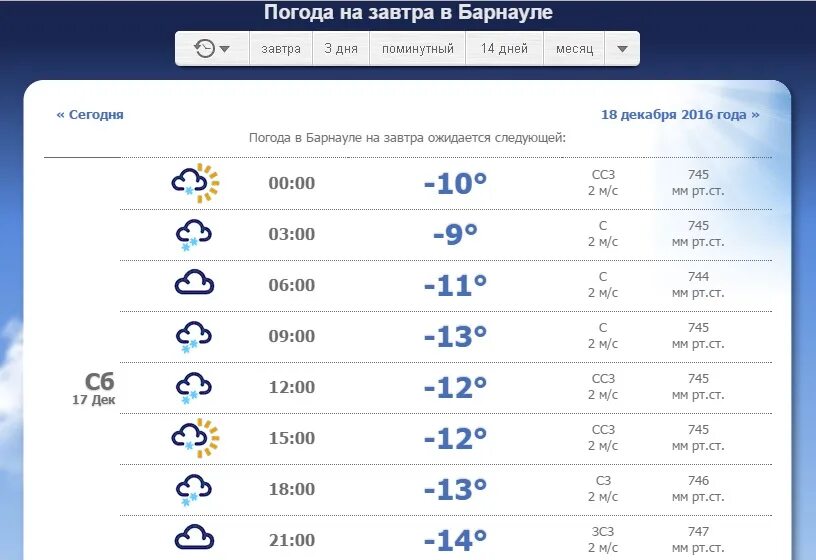
Task: Switch to the 14 дней forecast tab
Action: (504, 48)
